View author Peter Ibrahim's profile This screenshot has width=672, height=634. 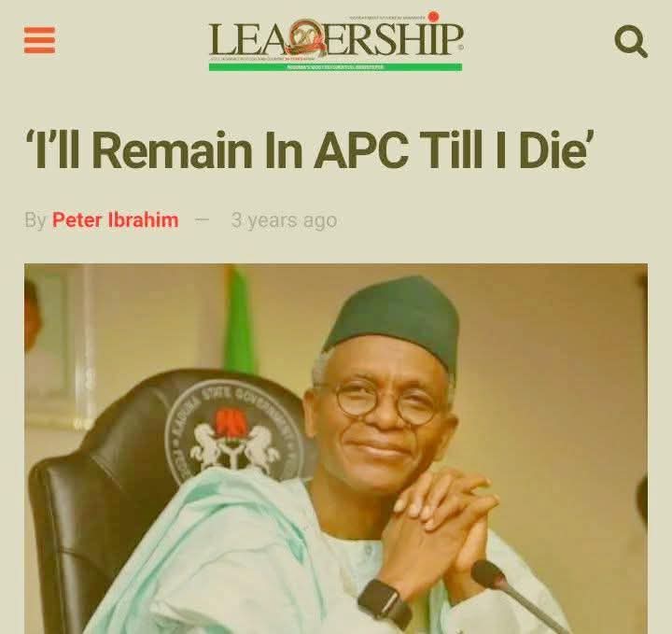116,220
